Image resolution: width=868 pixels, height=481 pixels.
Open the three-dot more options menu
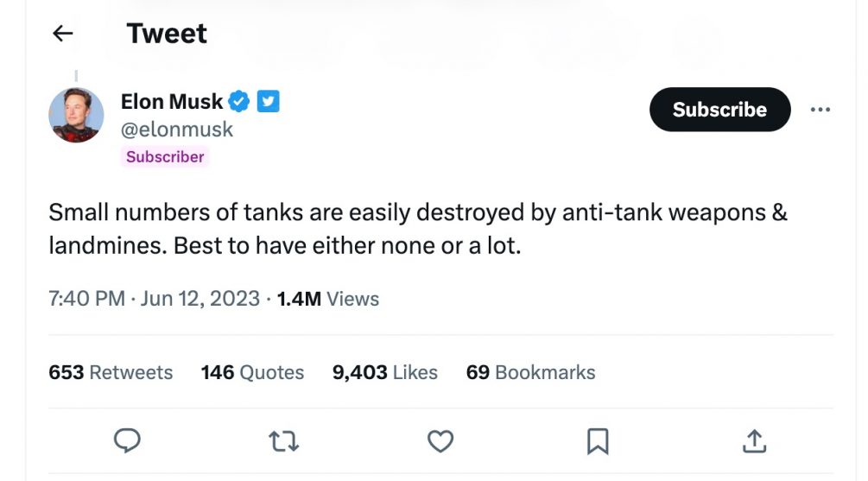click(x=820, y=110)
